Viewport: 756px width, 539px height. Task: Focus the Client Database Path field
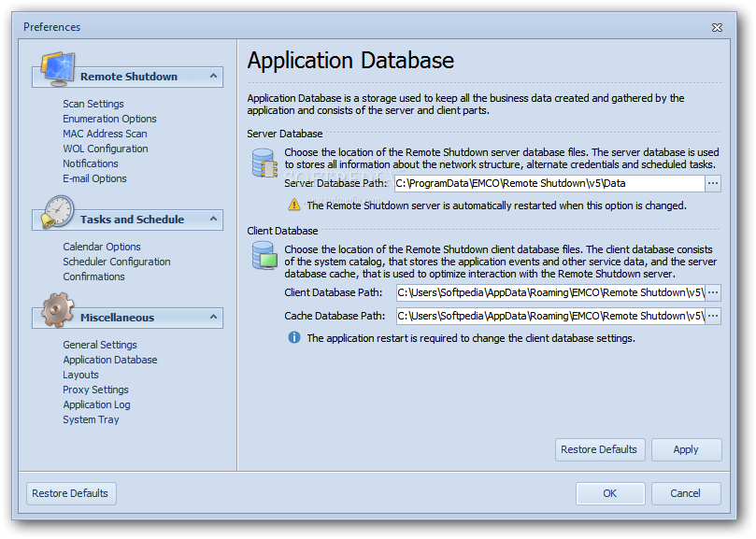coord(550,292)
